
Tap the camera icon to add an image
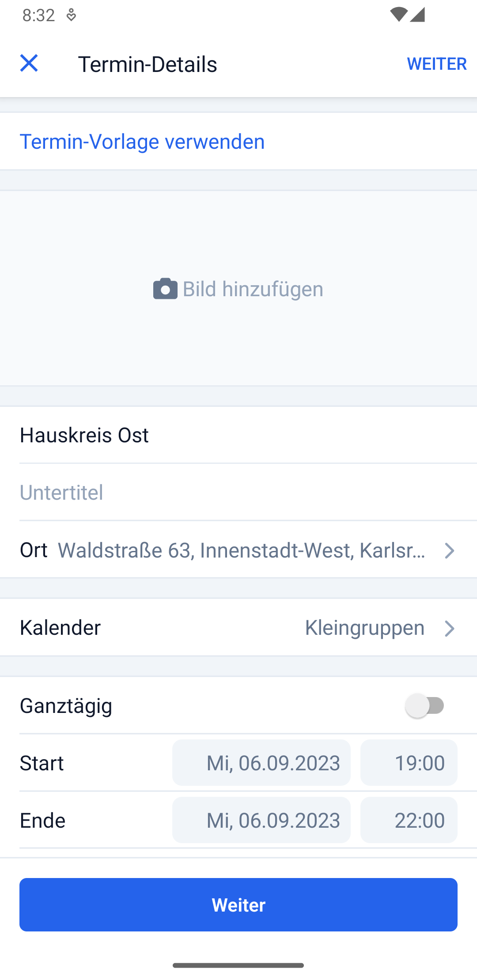165,289
